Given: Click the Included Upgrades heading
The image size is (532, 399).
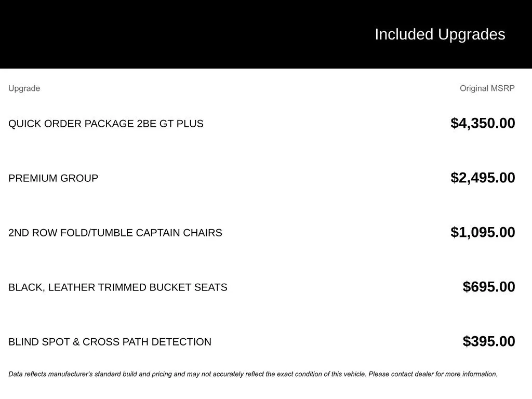Looking at the screenshot, I should (440, 34).
